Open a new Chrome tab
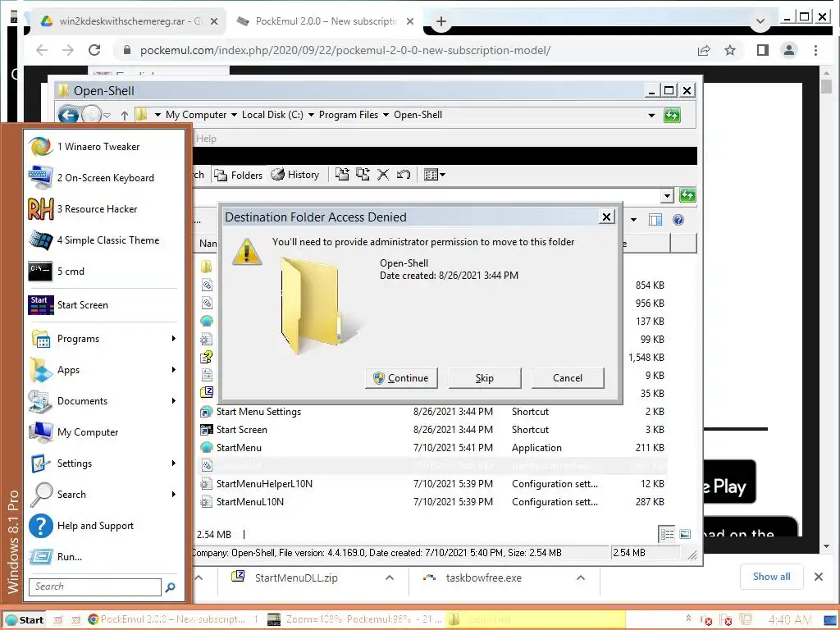 click(441, 21)
